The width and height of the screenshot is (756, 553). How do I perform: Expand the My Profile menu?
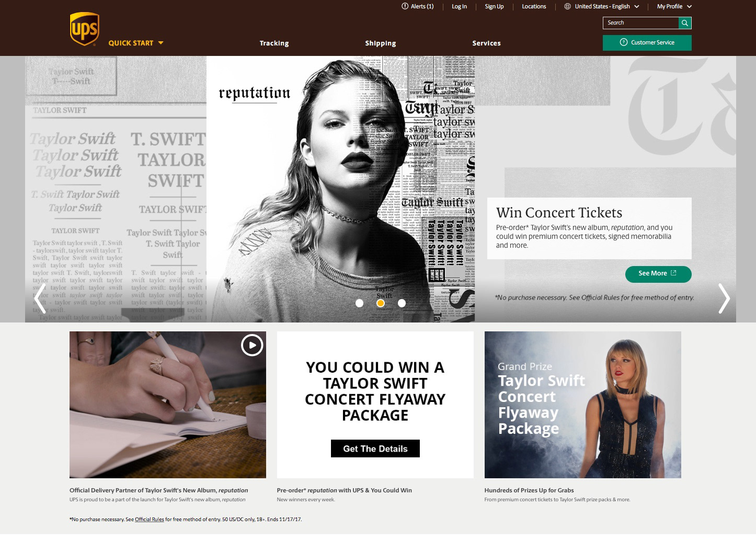[x=674, y=6]
